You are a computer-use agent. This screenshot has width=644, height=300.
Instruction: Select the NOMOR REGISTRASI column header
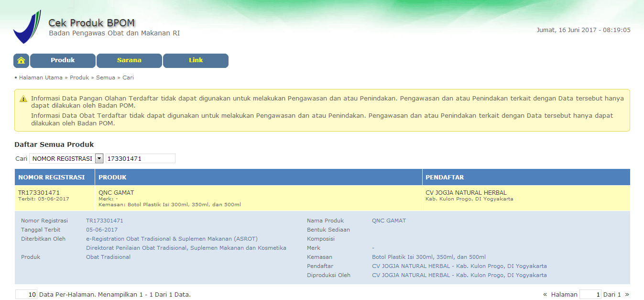pos(55,177)
